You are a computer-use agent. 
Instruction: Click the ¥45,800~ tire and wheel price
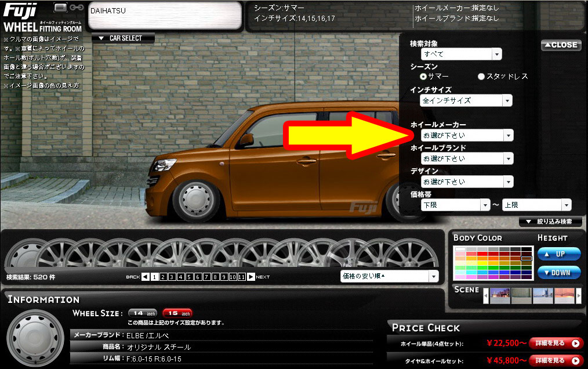coord(506,361)
